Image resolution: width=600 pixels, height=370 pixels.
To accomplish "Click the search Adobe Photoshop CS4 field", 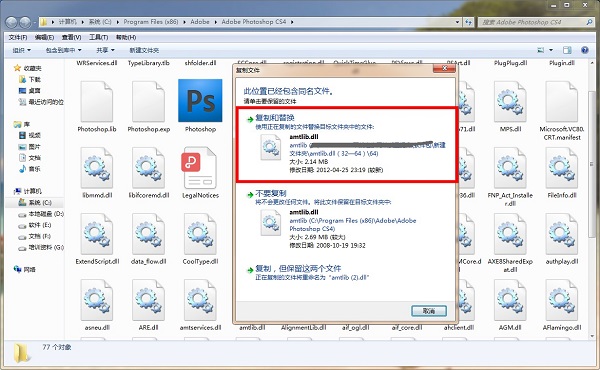I will (x=536, y=22).
